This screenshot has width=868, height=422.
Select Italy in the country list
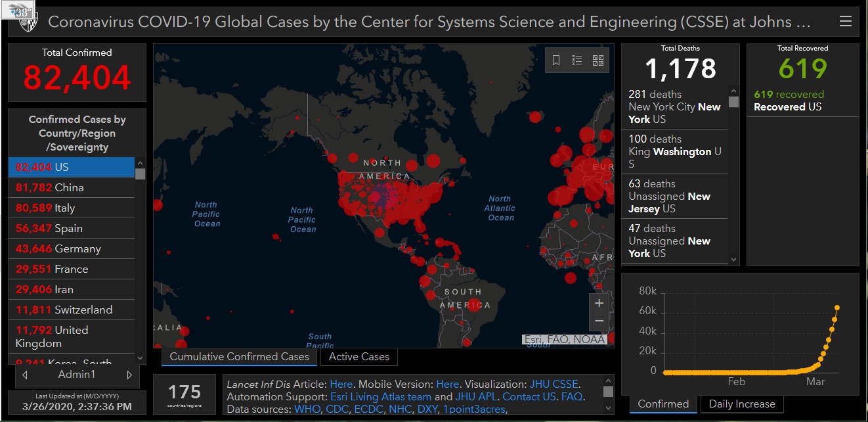point(72,208)
